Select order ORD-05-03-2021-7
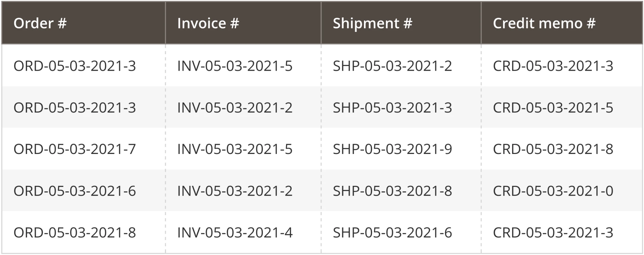644x255 pixels. [75, 149]
